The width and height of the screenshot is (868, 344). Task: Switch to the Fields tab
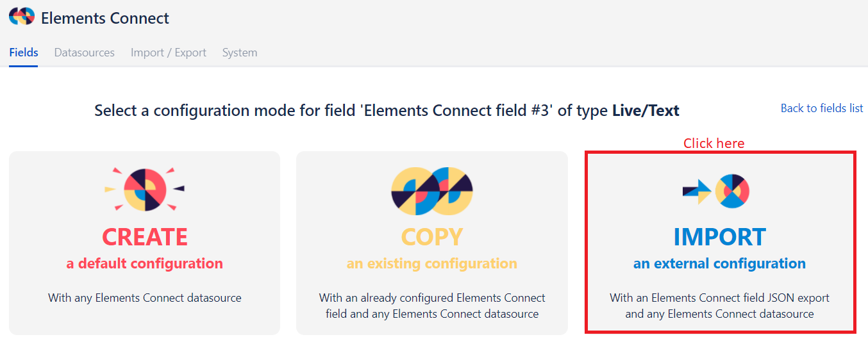pyautogui.click(x=24, y=53)
